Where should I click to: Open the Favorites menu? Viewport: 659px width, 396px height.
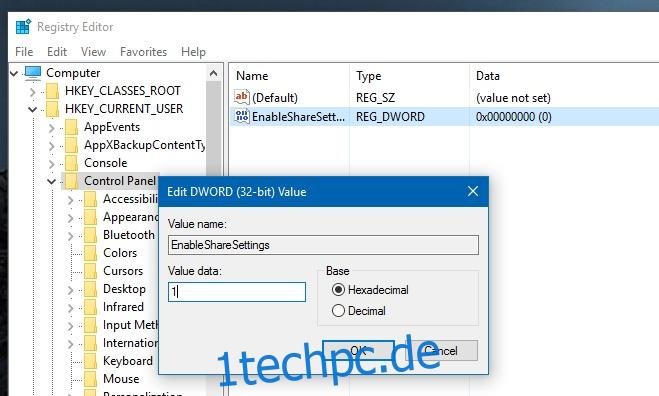tap(143, 52)
